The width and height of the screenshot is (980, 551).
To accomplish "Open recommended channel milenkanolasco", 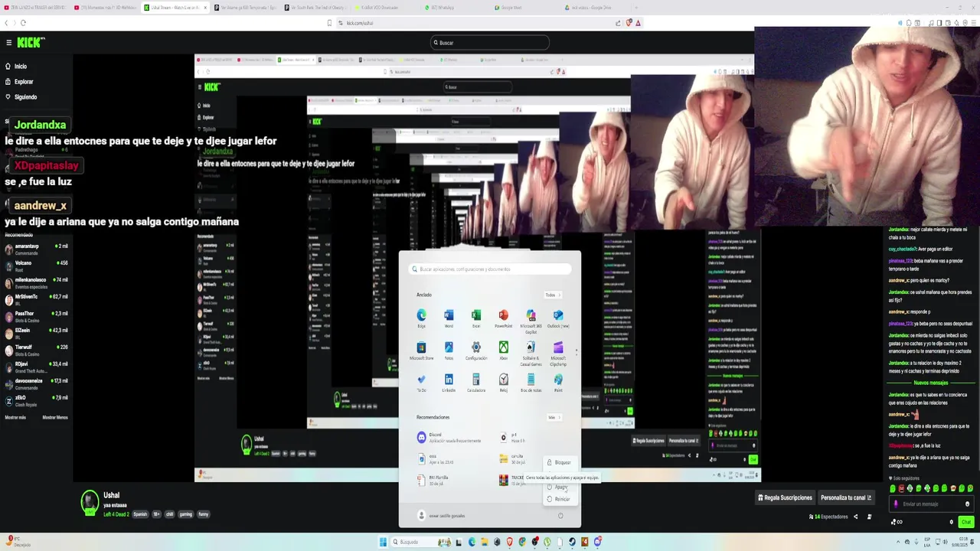I will [x=37, y=282].
